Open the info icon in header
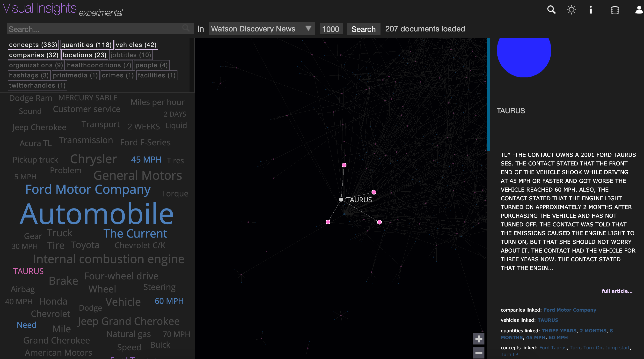 [591, 10]
